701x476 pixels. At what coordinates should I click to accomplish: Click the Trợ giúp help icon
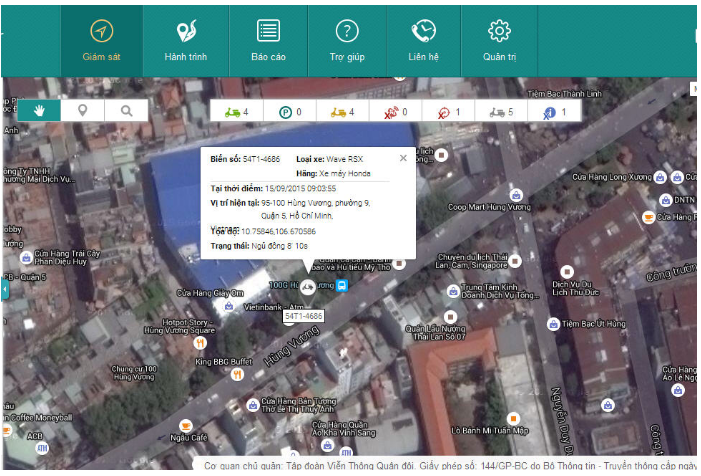click(x=346, y=41)
